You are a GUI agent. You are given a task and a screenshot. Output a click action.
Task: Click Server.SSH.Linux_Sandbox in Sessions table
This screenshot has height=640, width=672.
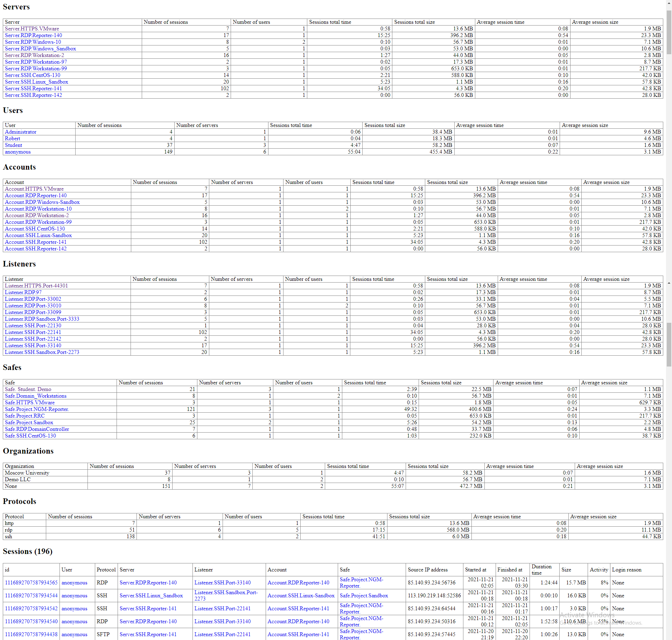151,596
